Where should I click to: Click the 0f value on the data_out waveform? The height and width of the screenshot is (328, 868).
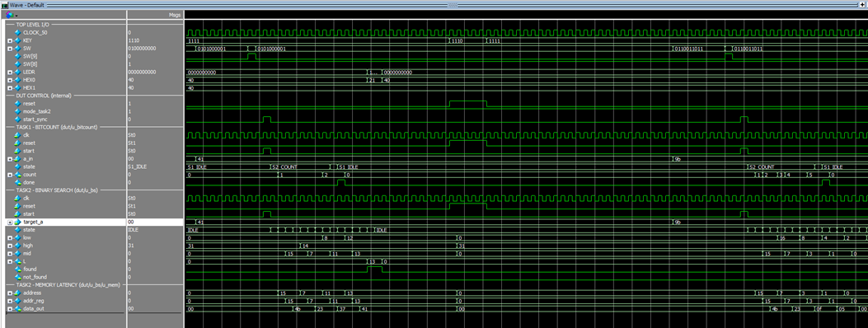pyautogui.click(x=819, y=308)
